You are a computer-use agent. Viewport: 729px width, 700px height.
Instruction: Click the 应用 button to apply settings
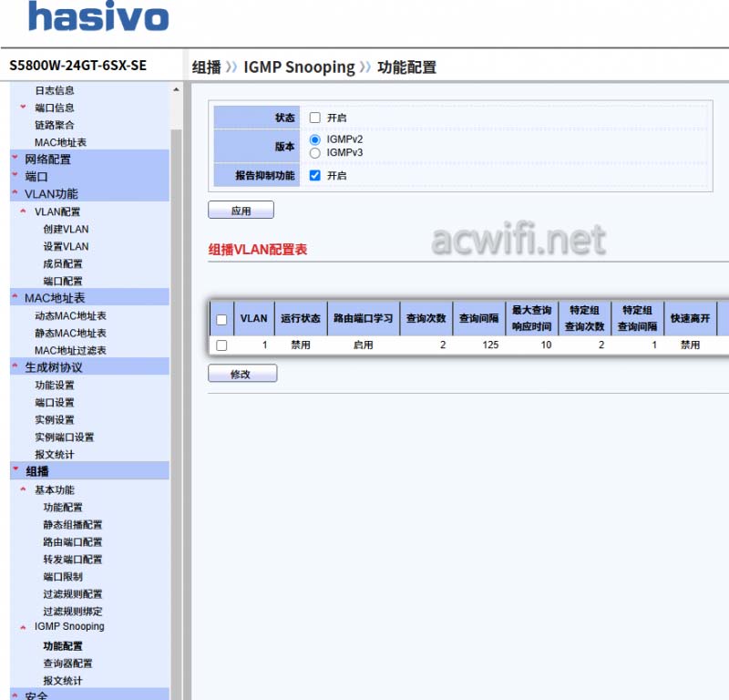(x=241, y=210)
